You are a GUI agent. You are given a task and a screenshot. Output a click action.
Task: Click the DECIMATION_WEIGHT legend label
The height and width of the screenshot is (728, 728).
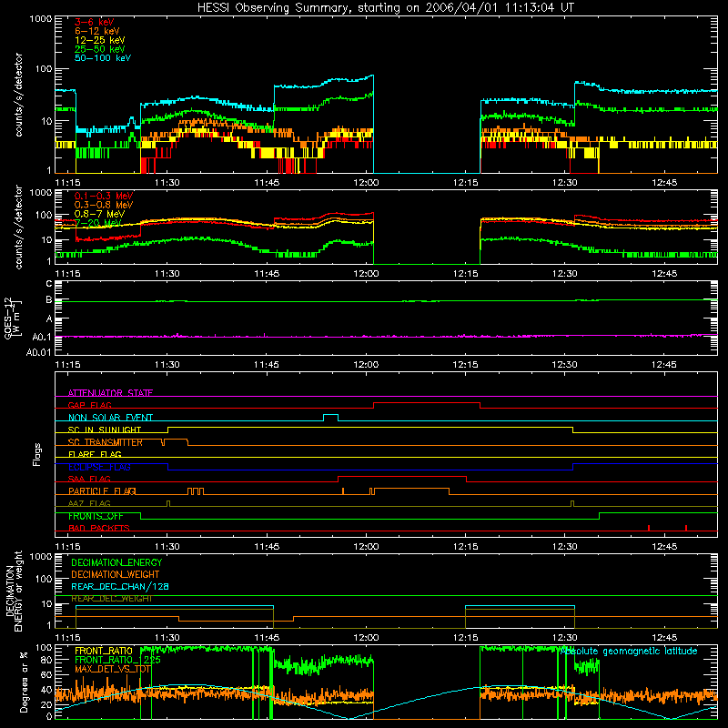(x=116, y=574)
